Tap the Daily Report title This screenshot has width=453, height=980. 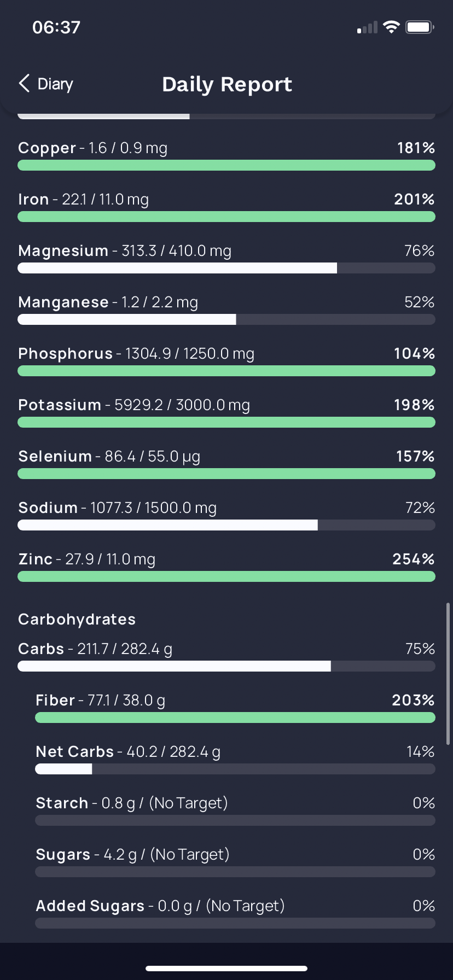[x=227, y=84]
